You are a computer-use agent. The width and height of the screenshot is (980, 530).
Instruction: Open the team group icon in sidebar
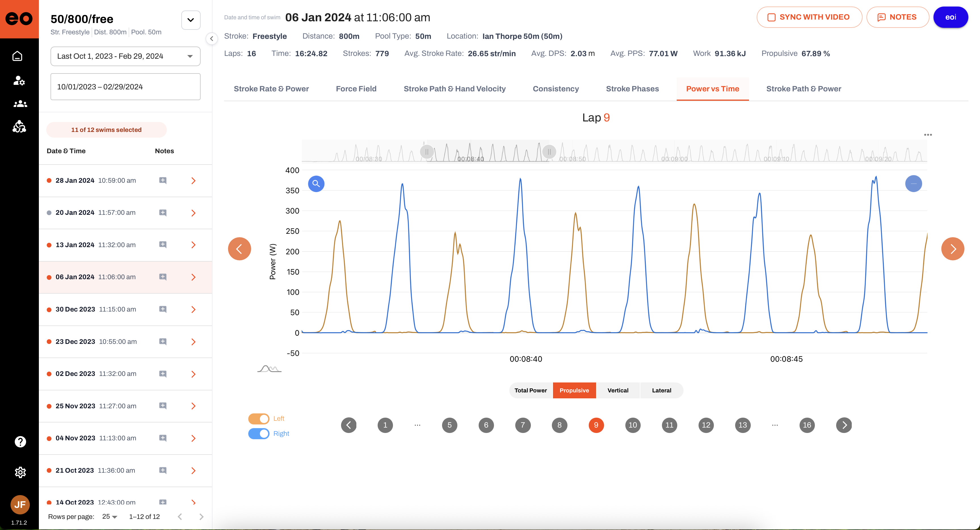click(x=20, y=104)
